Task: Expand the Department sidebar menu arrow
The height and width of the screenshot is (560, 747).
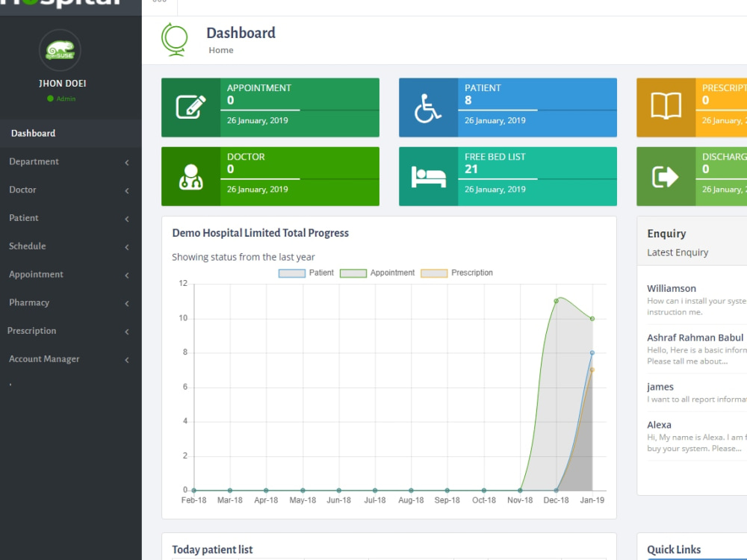Action: pos(127,162)
